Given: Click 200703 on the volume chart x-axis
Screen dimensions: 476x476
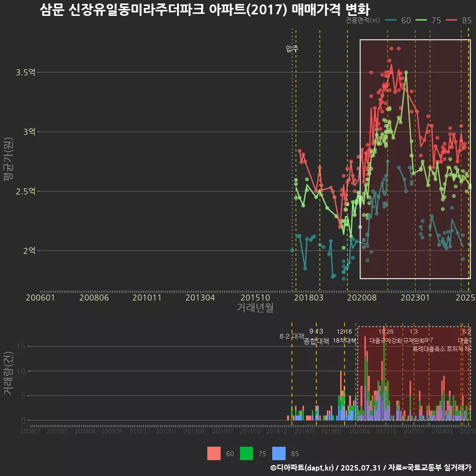Looking at the screenshot, I should [x=57, y=431].
